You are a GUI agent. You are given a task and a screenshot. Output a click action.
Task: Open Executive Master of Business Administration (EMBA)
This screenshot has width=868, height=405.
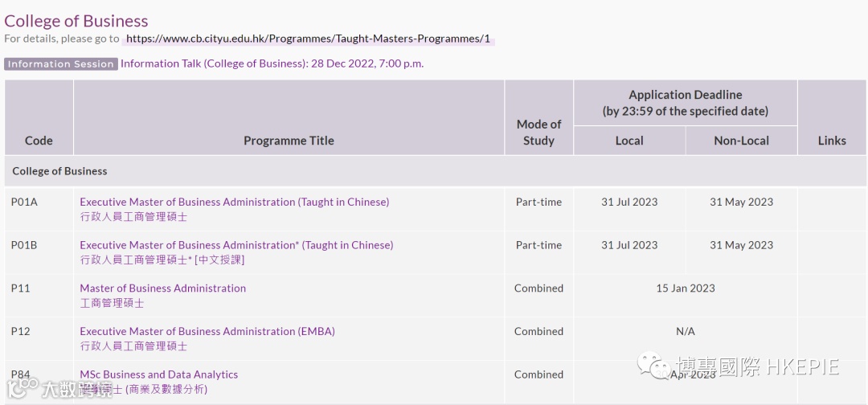click(207, 331)
